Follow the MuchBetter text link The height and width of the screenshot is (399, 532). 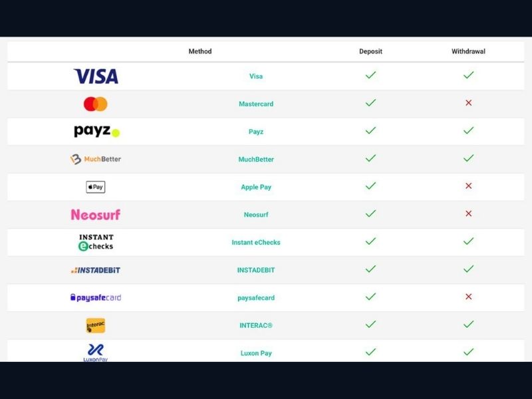pyautogui.click(x=256, y=160)
